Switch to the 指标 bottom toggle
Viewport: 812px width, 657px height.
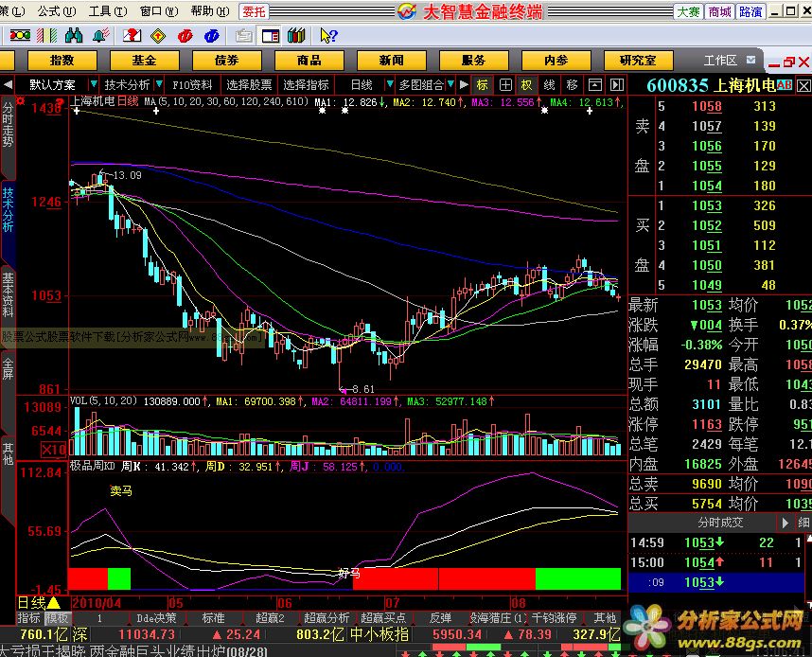[x=28, y=617]
